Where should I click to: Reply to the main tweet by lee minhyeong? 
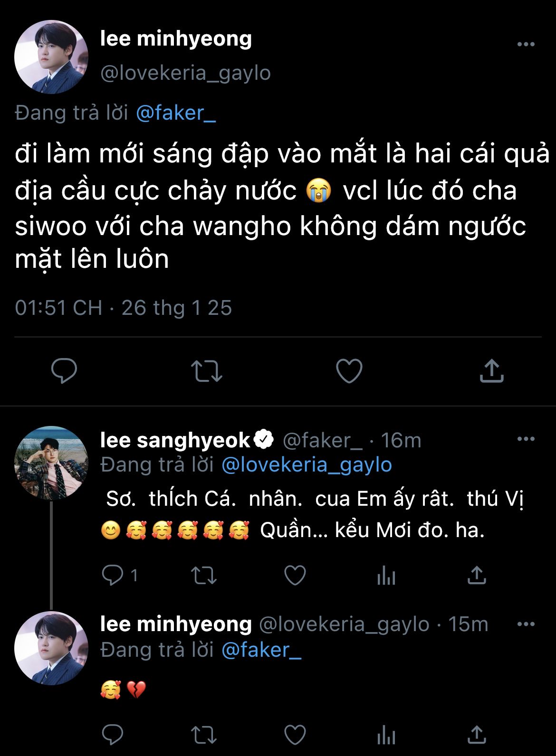coord(64,371)
